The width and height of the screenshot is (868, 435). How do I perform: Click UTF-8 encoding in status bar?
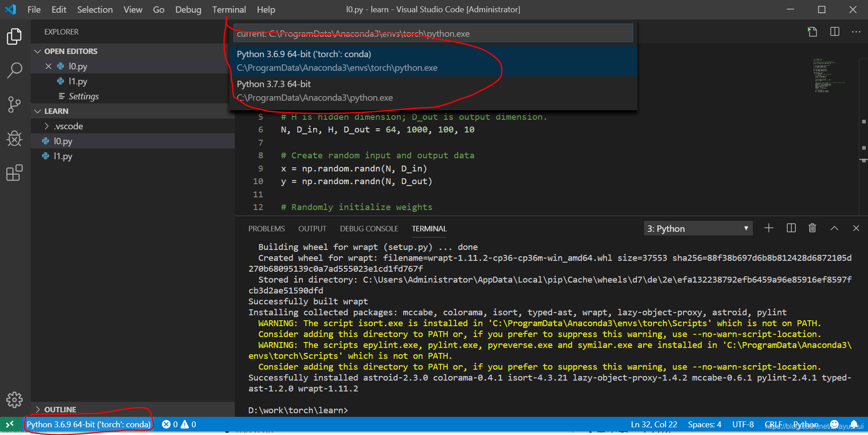tap(743, 424)
